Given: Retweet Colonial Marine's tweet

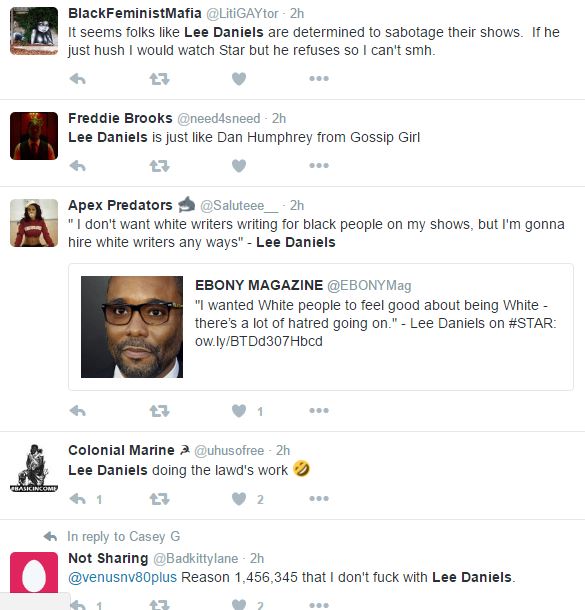Looking at the screenshot, I should click(x=159, y=499).
